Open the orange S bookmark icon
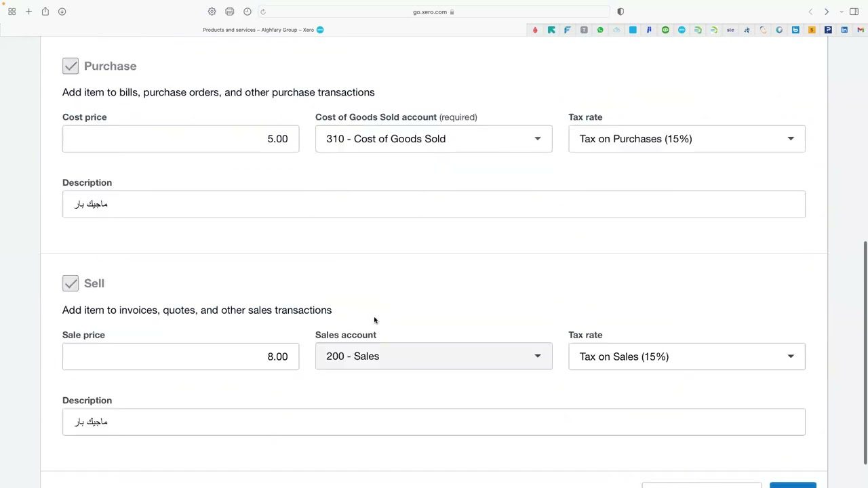 click(812, 30)
